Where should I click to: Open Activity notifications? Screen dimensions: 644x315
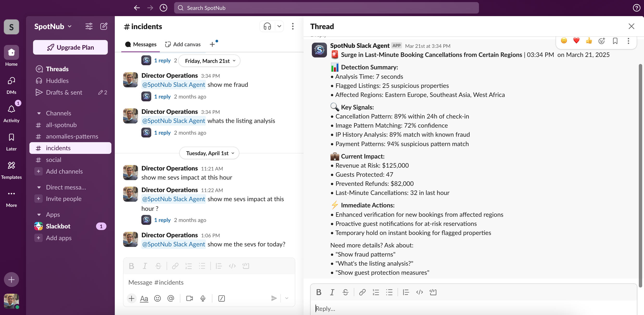11,113
